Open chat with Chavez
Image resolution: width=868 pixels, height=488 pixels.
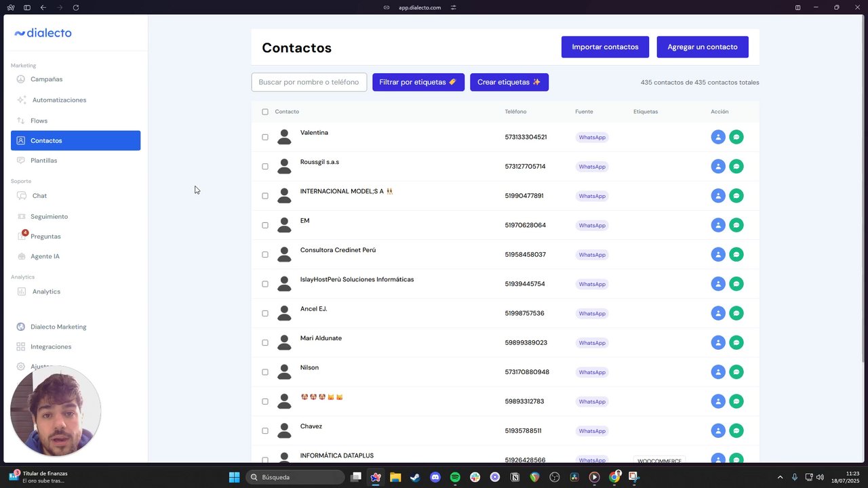(x=736, y=430)
